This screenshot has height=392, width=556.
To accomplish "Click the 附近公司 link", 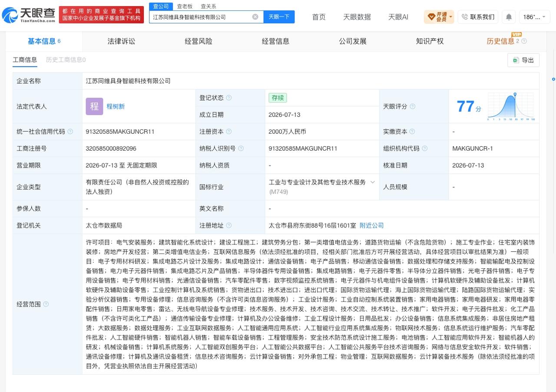I will click(x=372, y=226).
